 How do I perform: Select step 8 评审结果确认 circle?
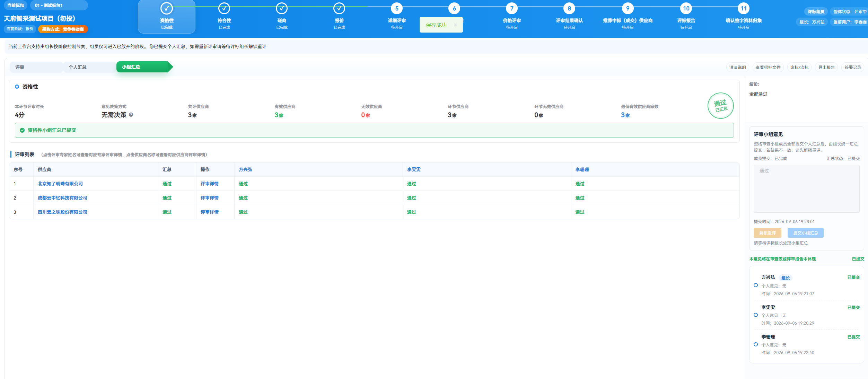click(x=569, y=8)
